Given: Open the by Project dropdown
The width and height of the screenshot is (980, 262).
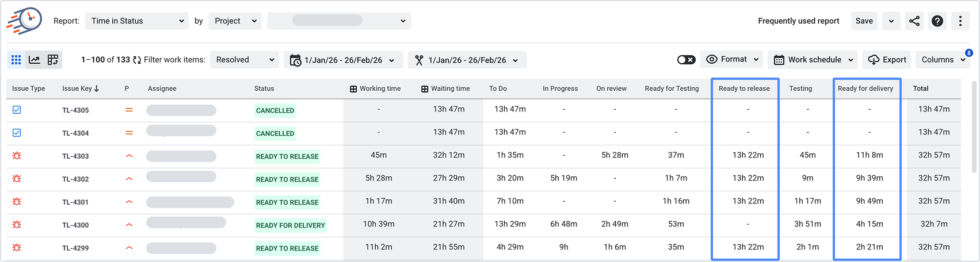Looking at the screenshot, I should point(235,21).
